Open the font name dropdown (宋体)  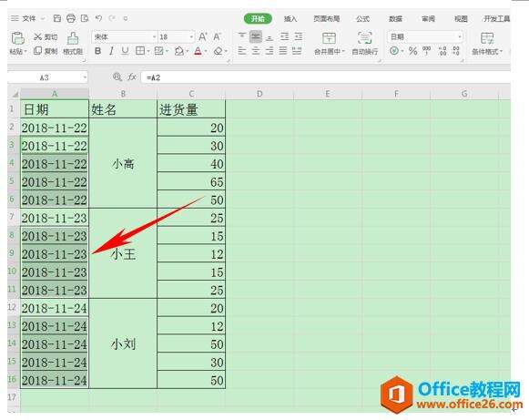coord(154,36)
